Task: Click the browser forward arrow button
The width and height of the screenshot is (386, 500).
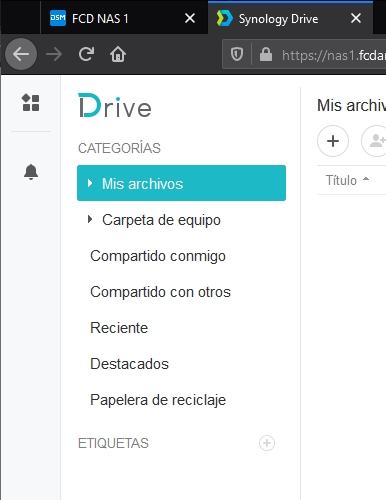Action: pyautogui.click(x=54, y=54)
